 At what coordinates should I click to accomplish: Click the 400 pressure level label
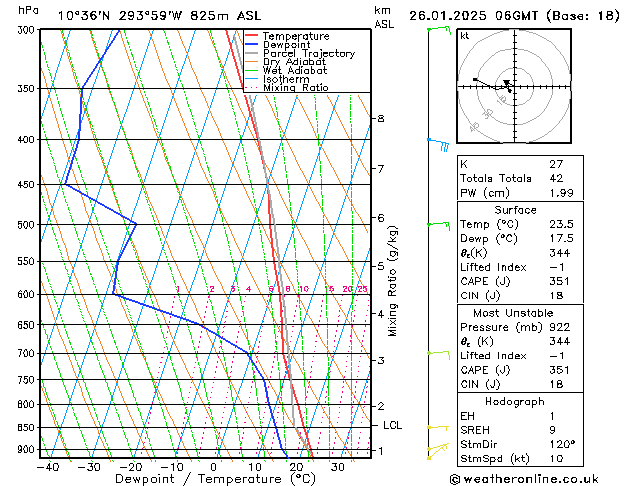(x=28, y=140)
